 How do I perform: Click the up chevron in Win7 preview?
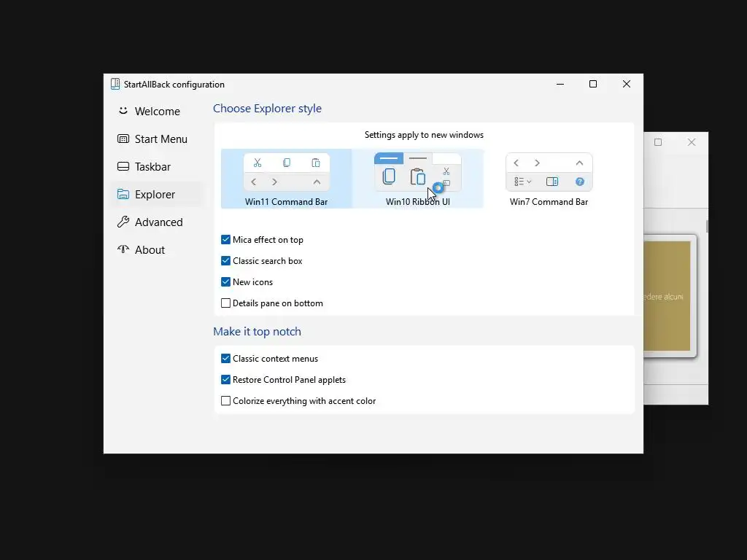579,163
